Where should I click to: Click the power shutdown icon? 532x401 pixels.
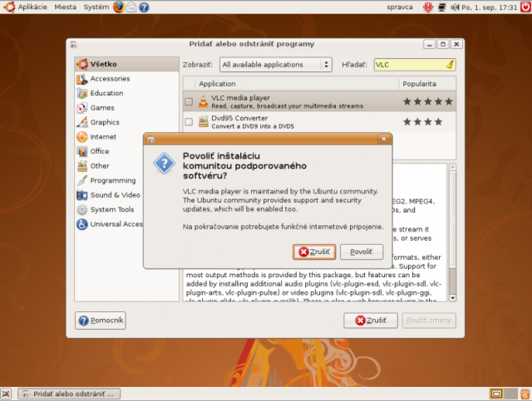coord(525,7)
